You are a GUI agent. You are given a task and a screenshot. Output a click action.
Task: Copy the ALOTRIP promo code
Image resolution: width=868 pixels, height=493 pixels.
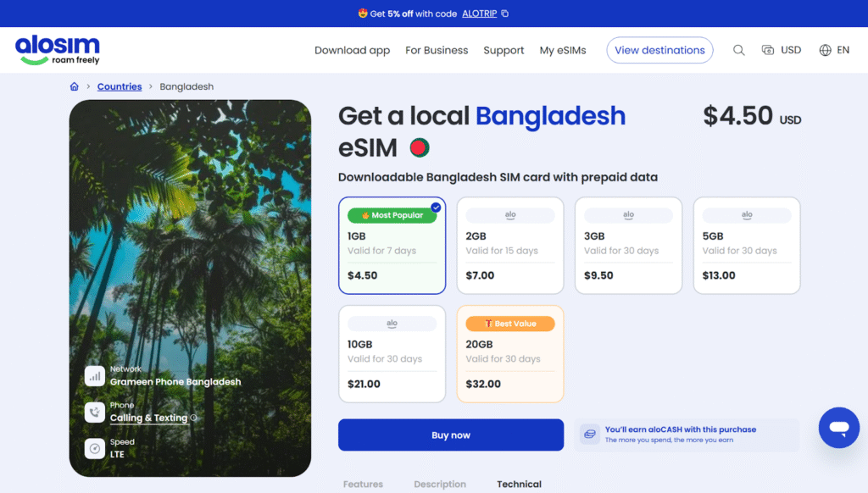coord(505,14)
